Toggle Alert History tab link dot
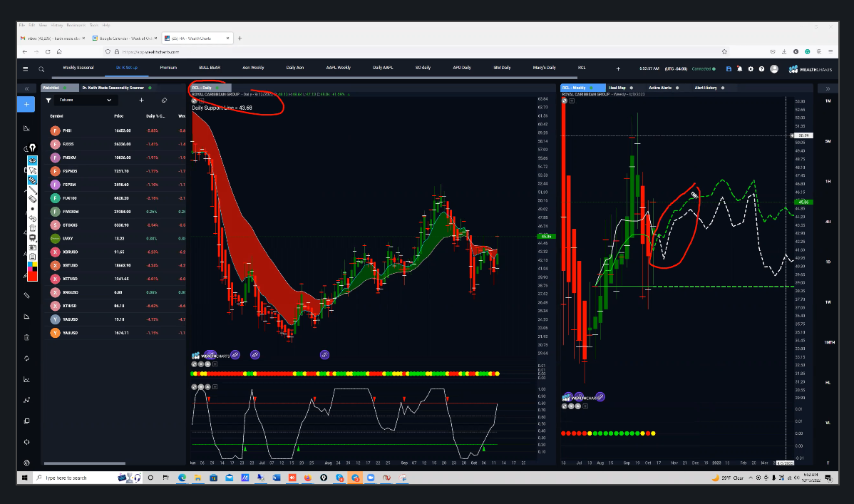 (723, 88)
